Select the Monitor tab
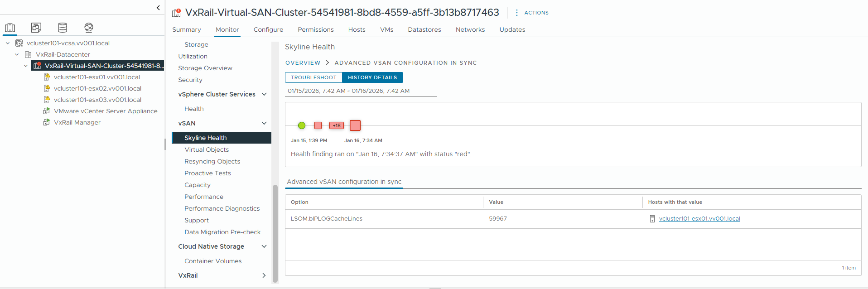This screenshot has height=289, width=868. click(x=227, y=29)
